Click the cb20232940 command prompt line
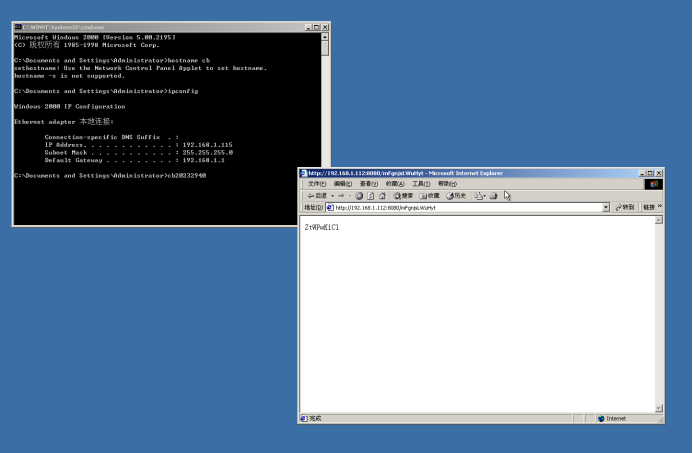693x453 pixels. [x=110, y=175]
